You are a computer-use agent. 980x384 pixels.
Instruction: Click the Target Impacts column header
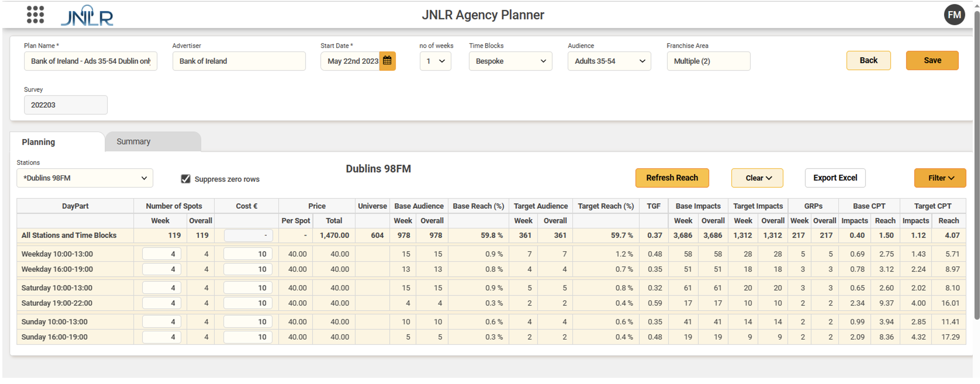tap(758, 206)
